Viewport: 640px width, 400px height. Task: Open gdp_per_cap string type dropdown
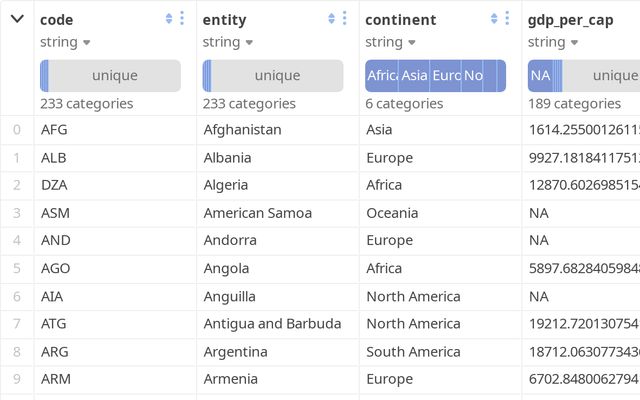coord(553,42)
